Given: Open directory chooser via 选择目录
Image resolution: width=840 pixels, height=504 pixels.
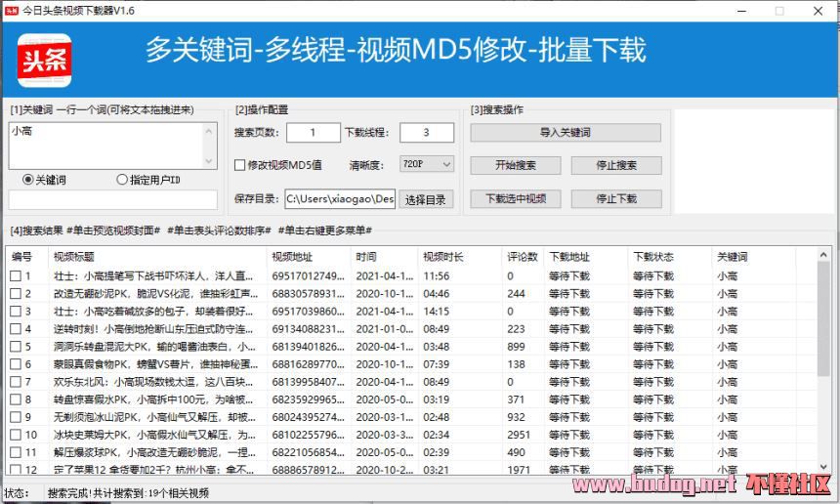Looking at the screenshot, I should [425, 199].
